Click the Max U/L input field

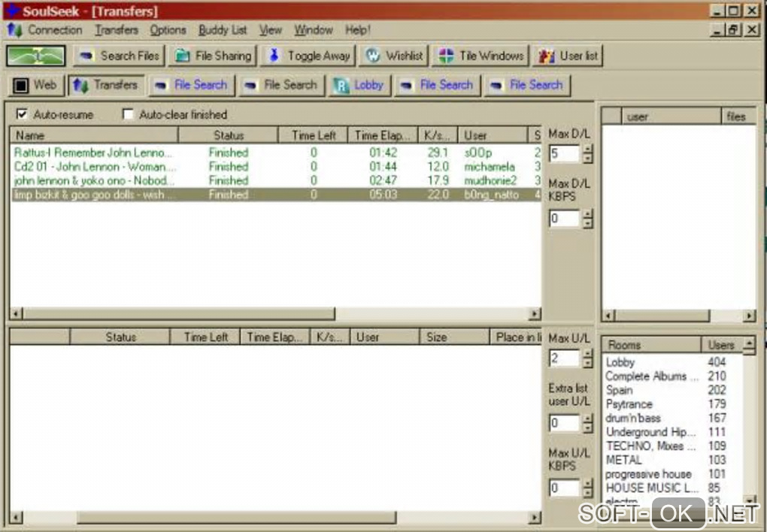[565, 358]
